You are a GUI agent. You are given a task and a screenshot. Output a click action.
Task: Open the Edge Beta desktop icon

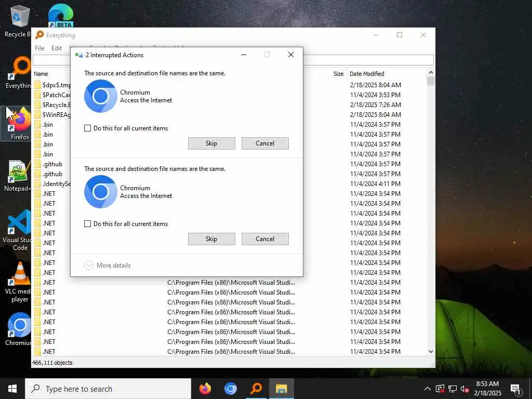tap(60, 16)
